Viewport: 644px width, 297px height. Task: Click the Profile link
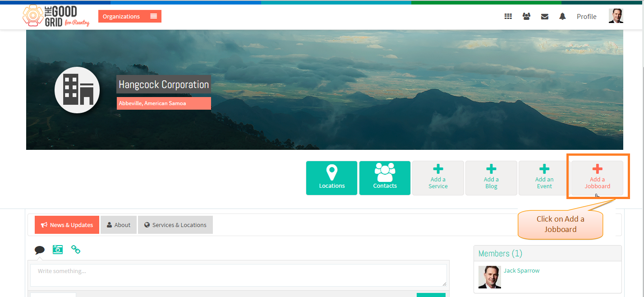pyautogui.click(x=586, y=16)
